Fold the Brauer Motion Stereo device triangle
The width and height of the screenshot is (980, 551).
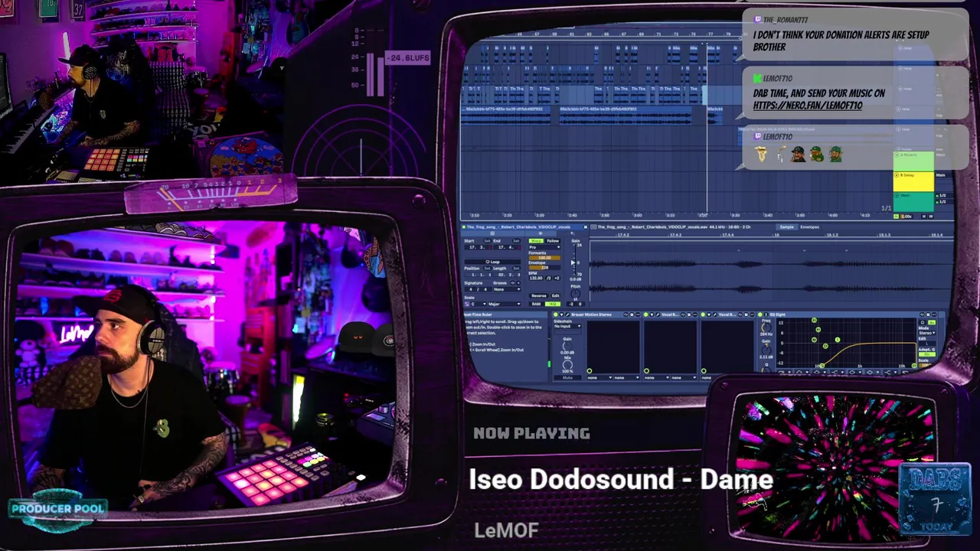[561, 315]
